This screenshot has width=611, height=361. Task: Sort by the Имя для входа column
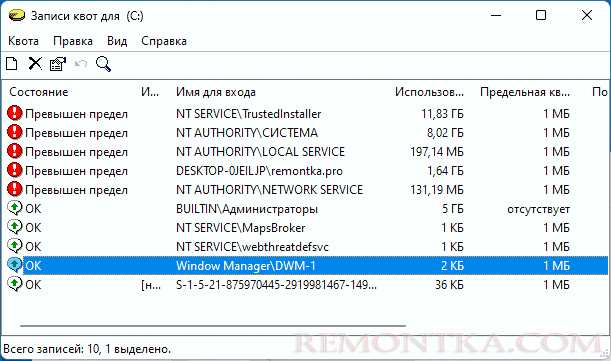pyautogui.click(x=216, y=92)
